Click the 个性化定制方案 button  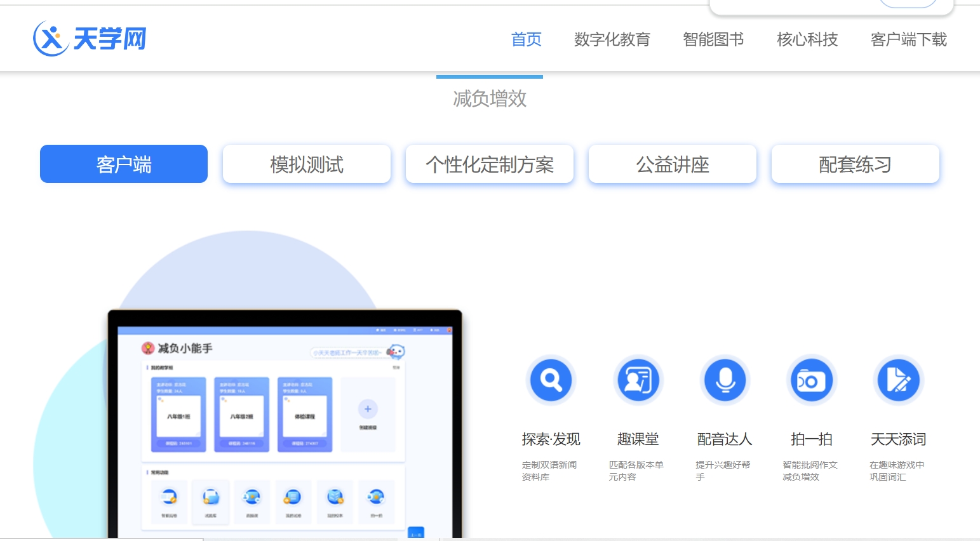click(x=489, y=164)
